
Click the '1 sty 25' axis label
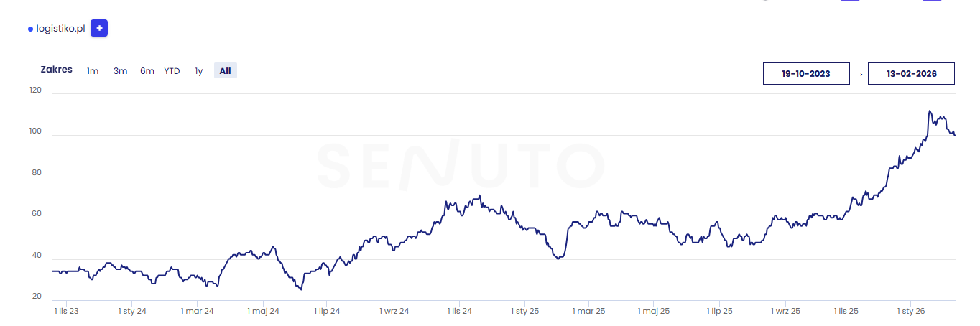[x=525, y=311]
